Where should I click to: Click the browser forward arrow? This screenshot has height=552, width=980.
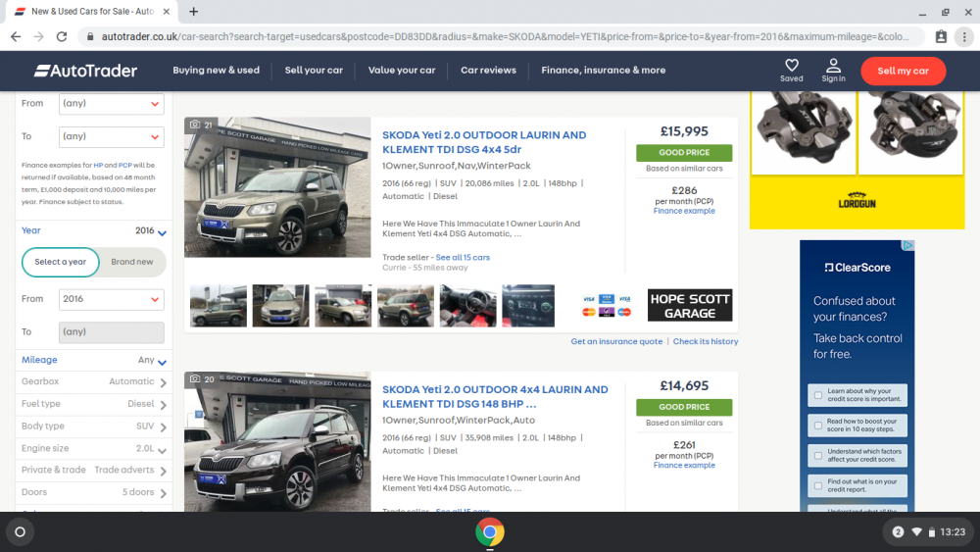pos(39,37)
